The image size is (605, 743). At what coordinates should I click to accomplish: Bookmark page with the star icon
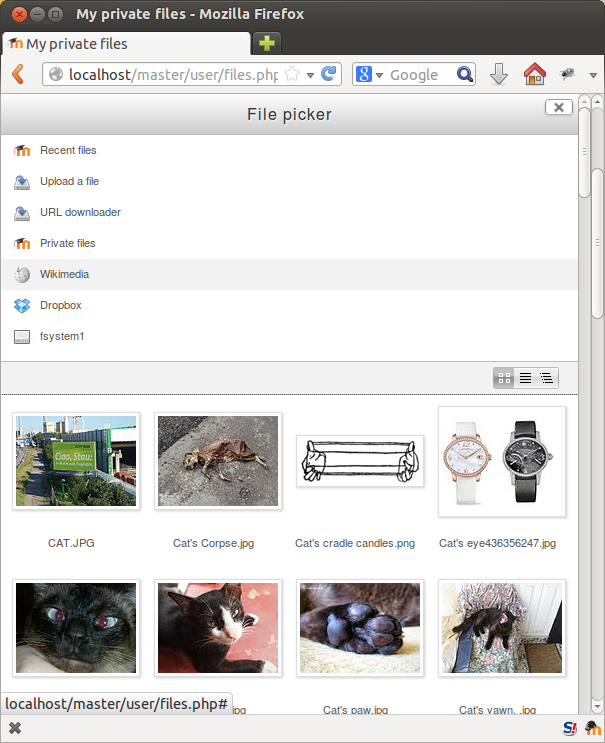coord(292,74)
